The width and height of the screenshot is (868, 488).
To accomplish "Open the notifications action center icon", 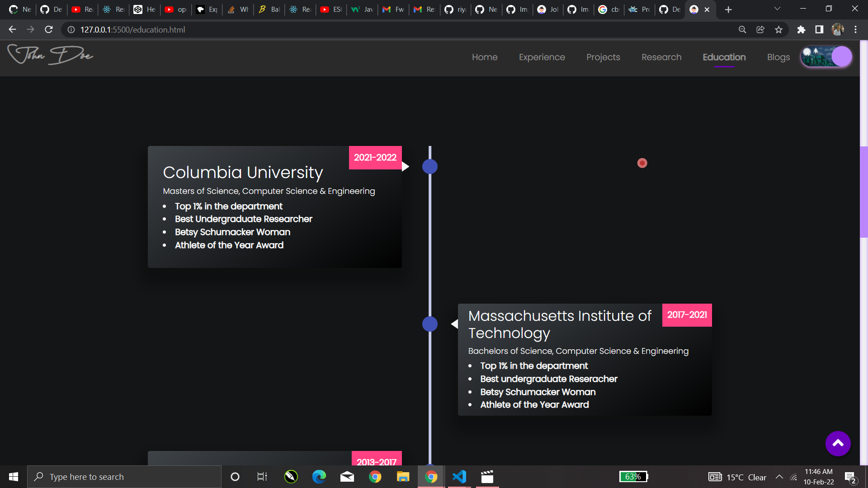I will [x=850, y=477].
